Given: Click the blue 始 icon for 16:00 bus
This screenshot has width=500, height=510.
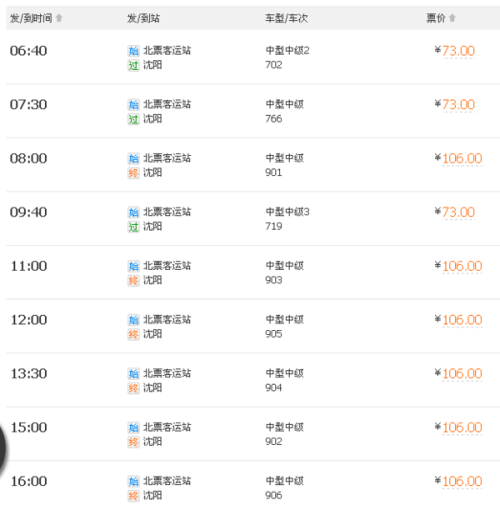Looking at the screenshot, I should point(133,481).
